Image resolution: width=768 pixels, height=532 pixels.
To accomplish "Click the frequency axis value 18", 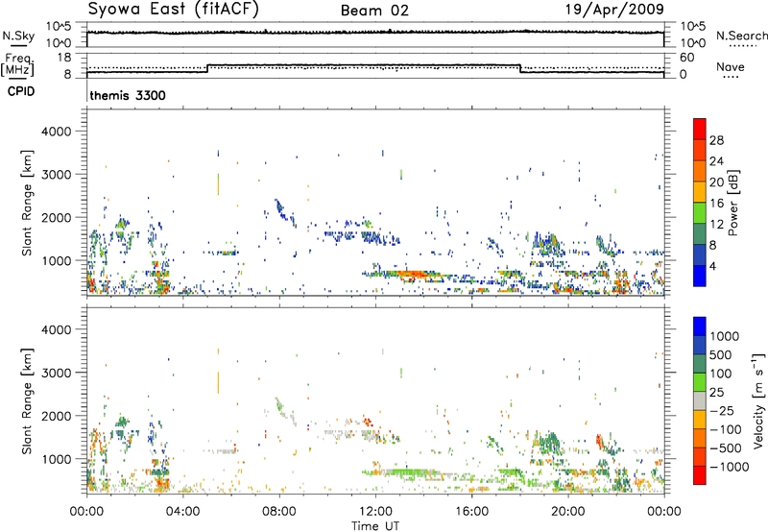I will coord(64,58).
